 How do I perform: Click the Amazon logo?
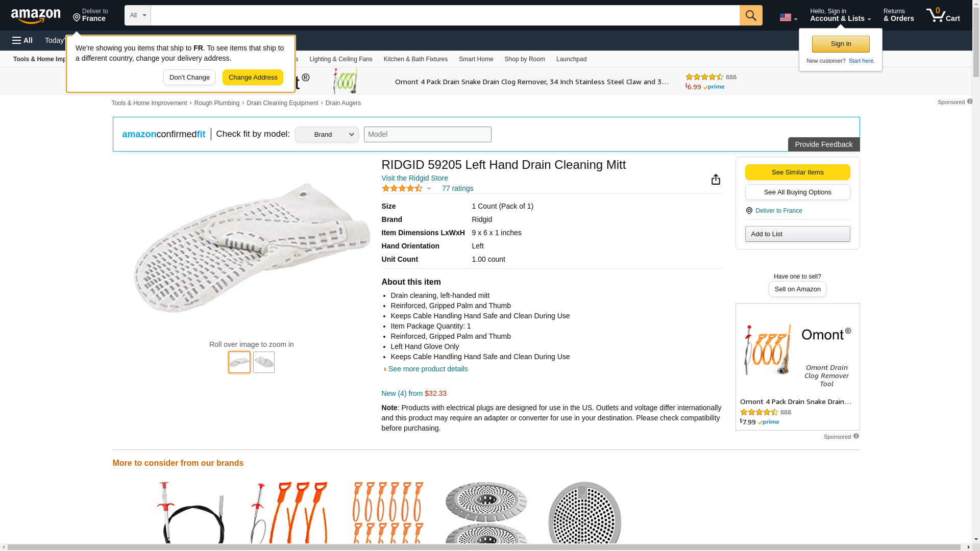coord(36,16)
